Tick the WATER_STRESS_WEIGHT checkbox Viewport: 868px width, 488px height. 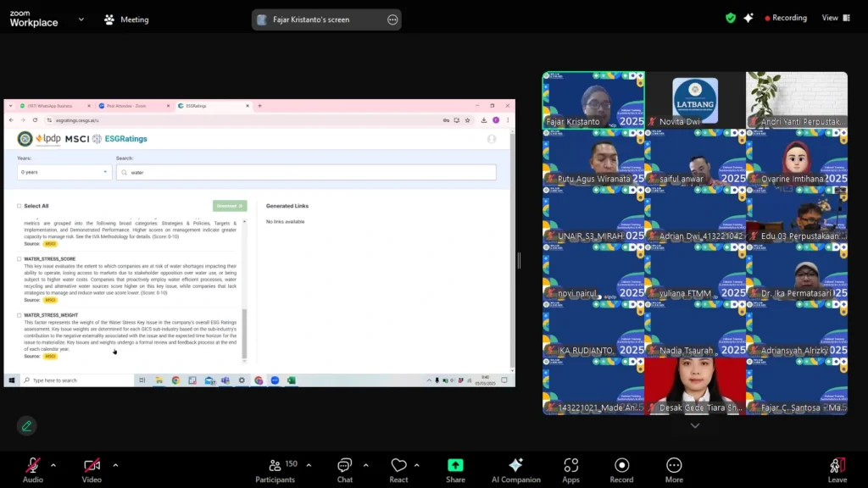pos(19,315)
